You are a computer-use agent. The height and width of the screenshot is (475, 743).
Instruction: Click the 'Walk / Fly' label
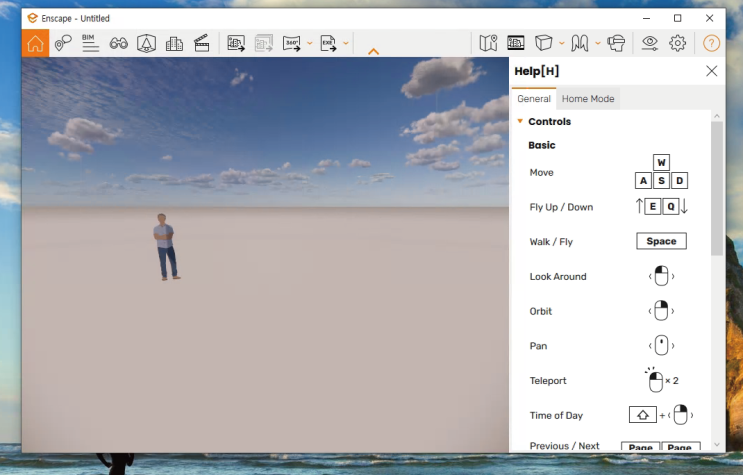click(551, 242)
